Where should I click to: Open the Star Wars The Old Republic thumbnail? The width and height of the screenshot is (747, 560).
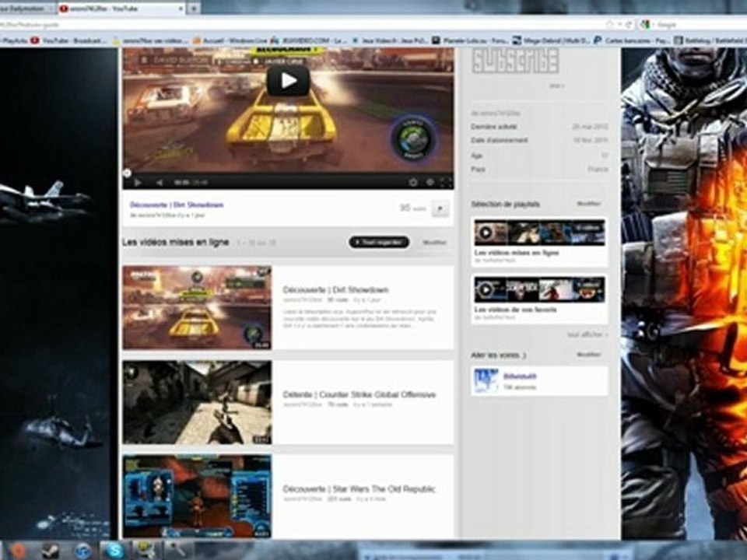197,497
